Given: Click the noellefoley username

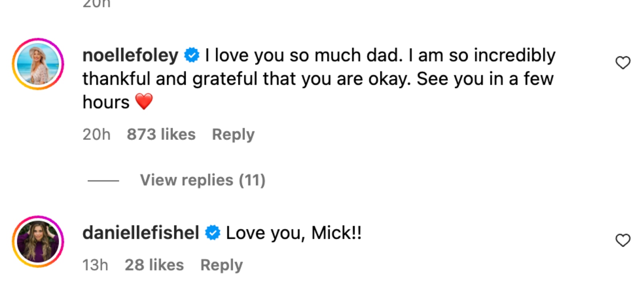Looking at the screenshot, I should (x=130, y=55).
